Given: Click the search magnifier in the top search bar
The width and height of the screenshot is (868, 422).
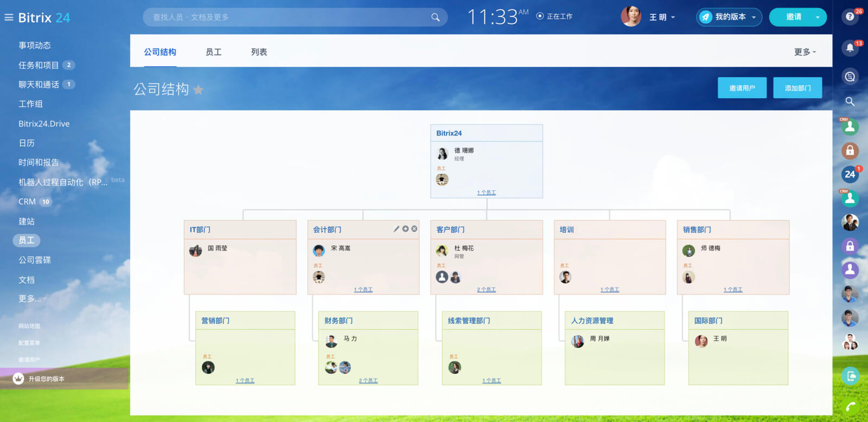Looking at the screenshot, I should coord(435,17).
